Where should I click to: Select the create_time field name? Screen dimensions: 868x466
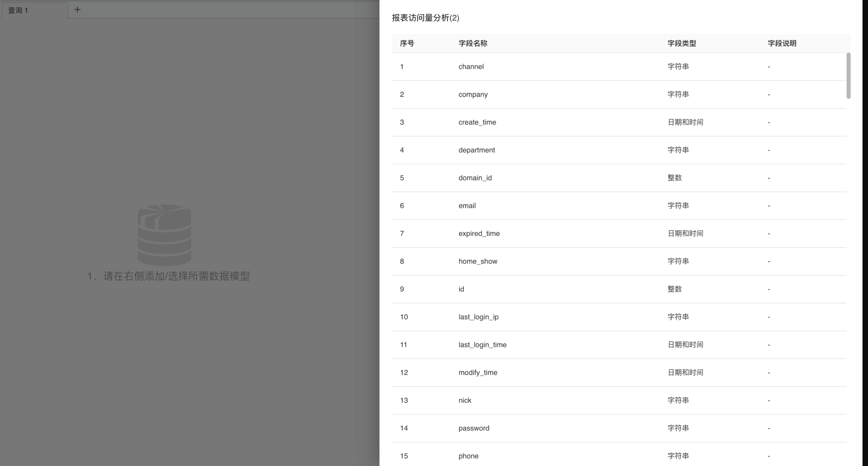point(477,122)
